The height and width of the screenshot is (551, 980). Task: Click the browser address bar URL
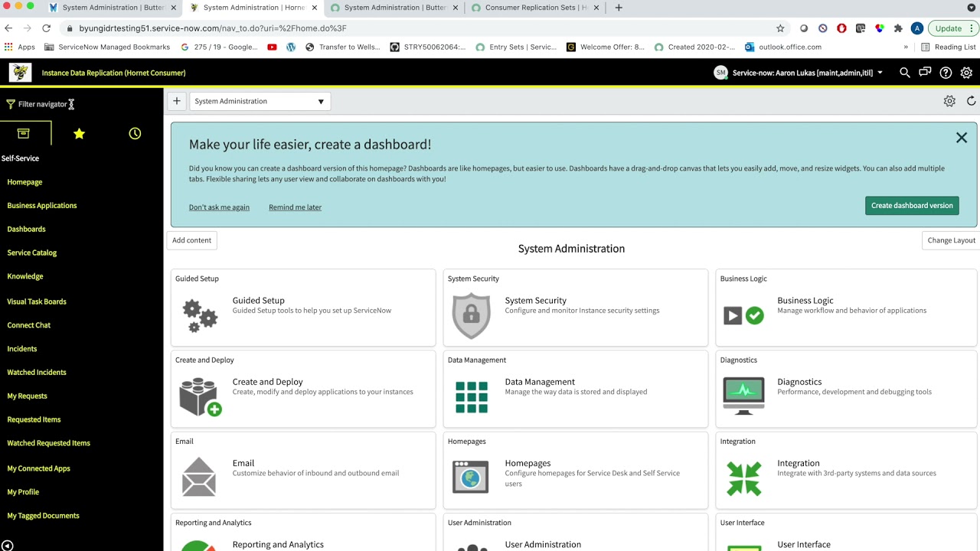click(x=207, y=28)
